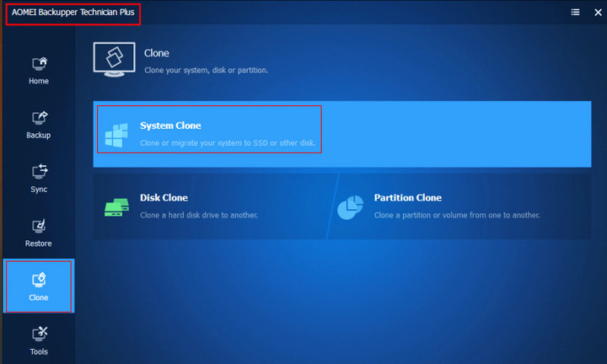
Task: Open the hamburger menu in title bar
Action: [x=575, y=13]
